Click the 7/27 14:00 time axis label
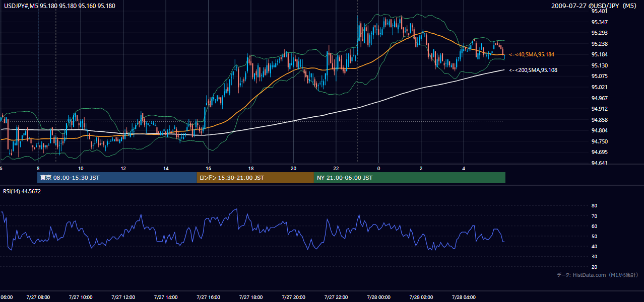The image size is (644, 302). coord(166,297)
